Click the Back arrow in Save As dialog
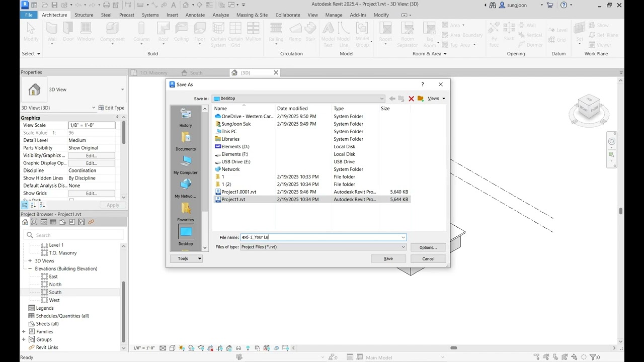 click(392, 99)
